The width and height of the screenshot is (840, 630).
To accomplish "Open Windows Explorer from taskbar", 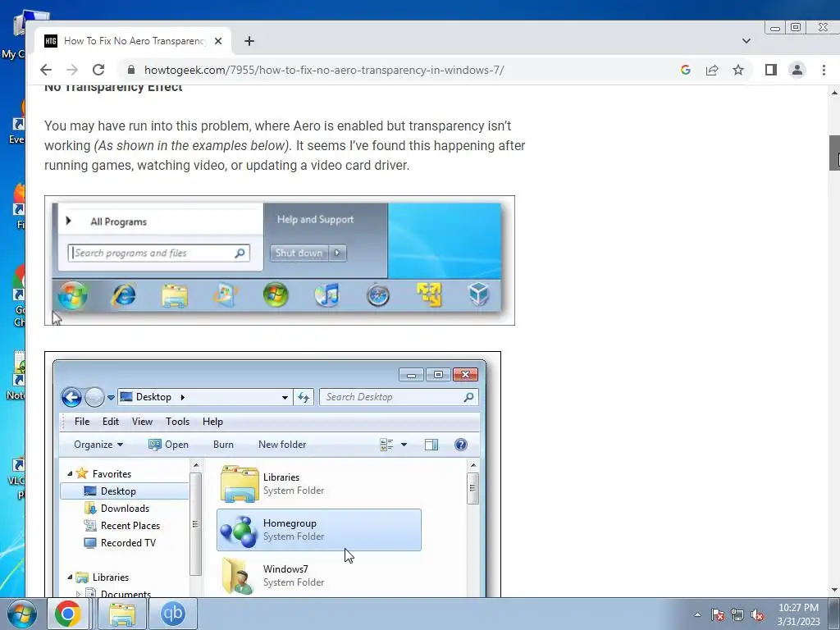I will (123, 614).
